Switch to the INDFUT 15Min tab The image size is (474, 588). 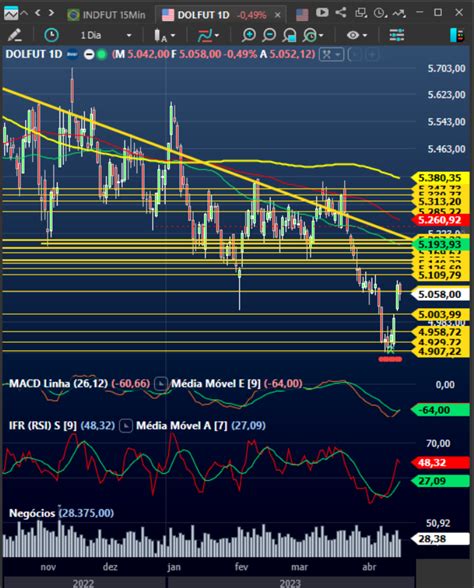(x=106, y=15)
